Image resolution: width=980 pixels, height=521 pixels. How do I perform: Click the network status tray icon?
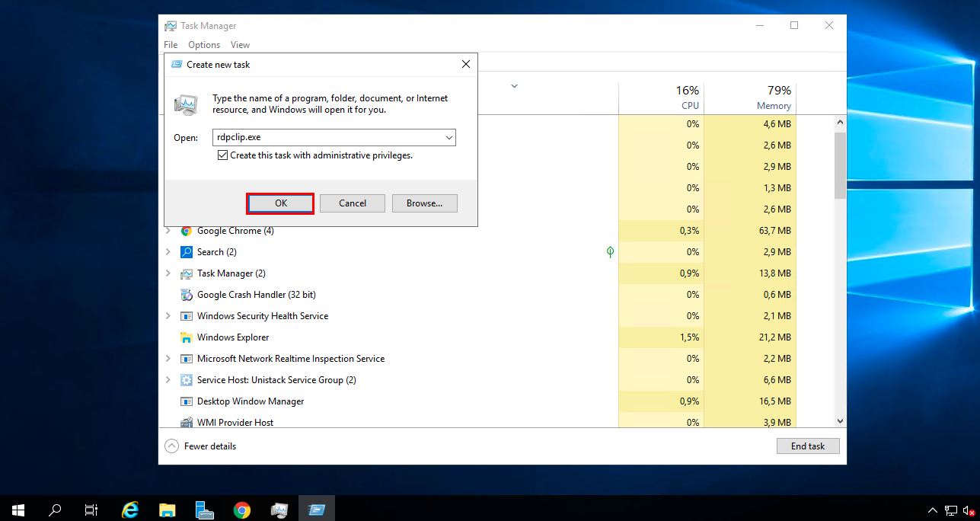(x=951, y=510)
